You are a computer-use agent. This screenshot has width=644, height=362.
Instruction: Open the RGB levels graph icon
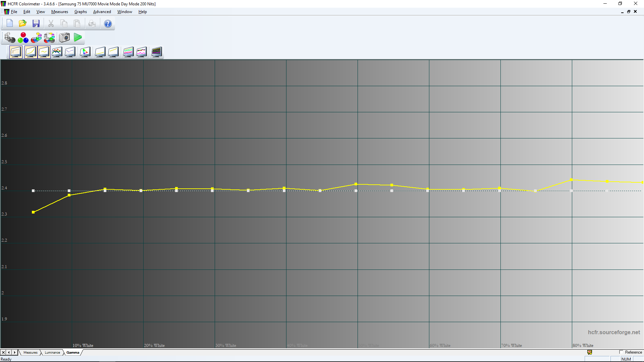point(57,52)
